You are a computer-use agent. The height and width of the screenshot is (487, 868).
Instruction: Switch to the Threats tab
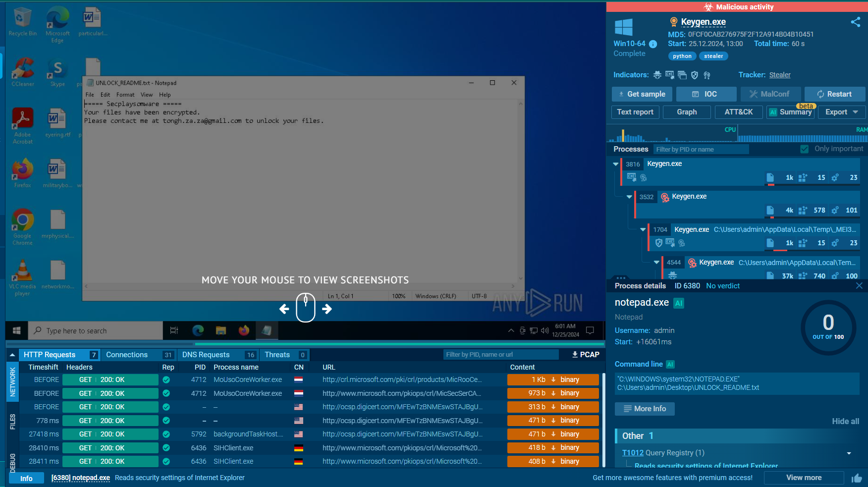click(x=285, y=355)
